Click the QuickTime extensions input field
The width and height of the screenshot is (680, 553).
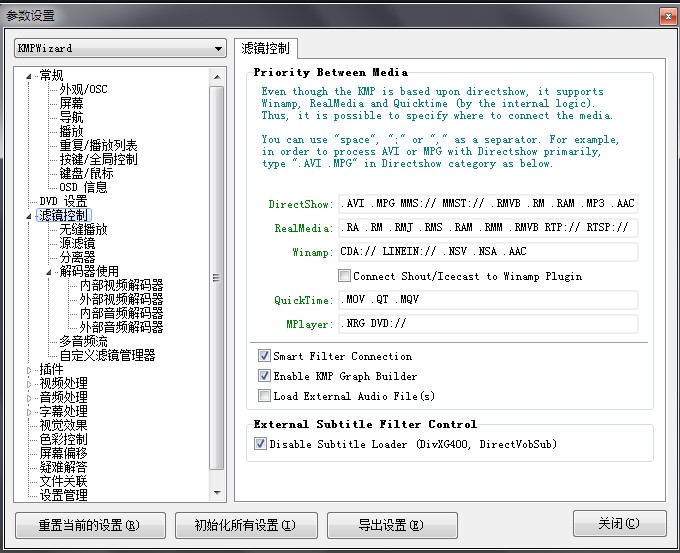[488, 300]
